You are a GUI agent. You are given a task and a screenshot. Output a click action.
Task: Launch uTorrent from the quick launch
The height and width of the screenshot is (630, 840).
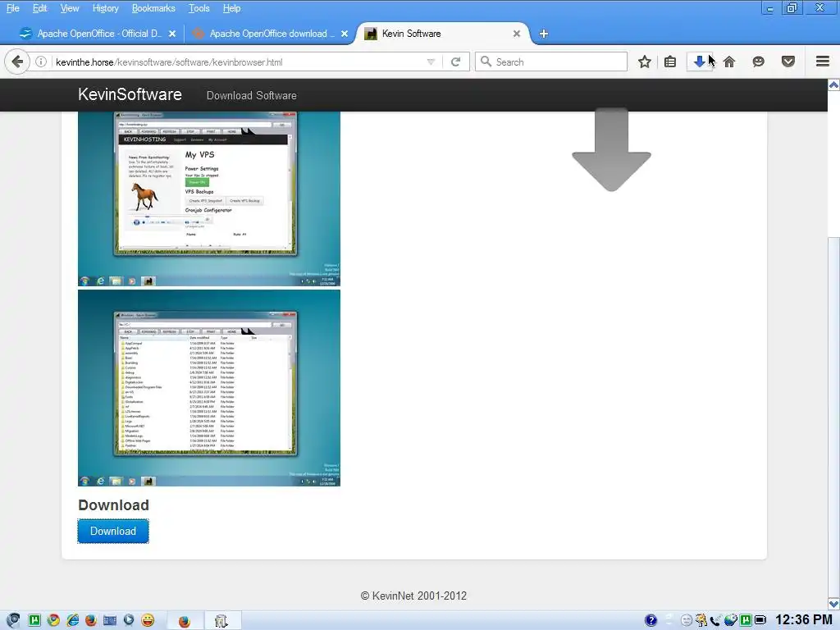(34, 620)
